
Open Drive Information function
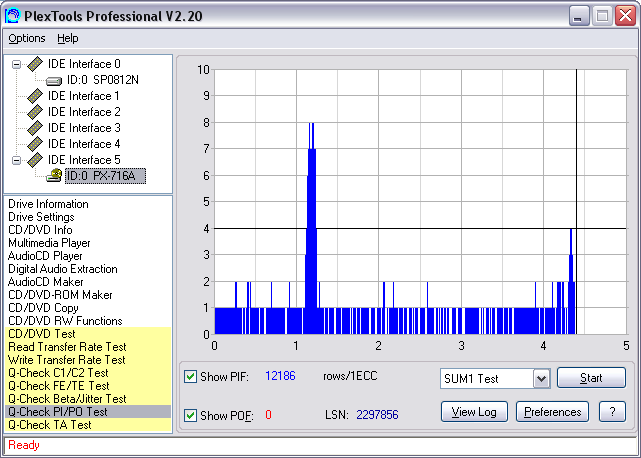[x=48, y=204]
